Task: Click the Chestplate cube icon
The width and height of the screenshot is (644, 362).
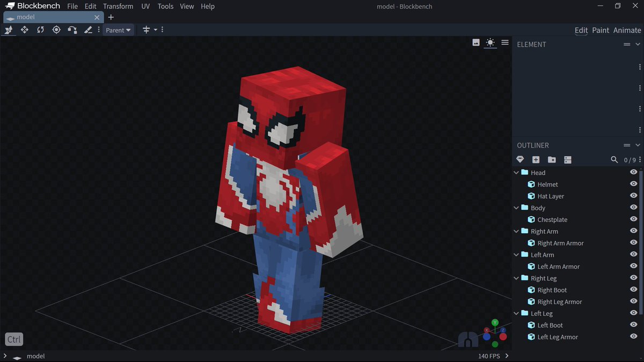Action: [531, 220]
